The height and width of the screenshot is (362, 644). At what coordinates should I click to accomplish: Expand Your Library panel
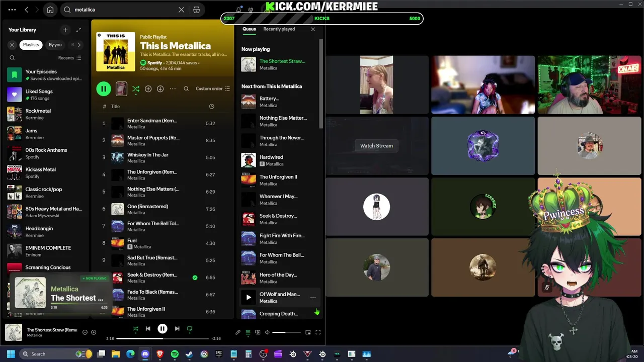click(78, 30)
